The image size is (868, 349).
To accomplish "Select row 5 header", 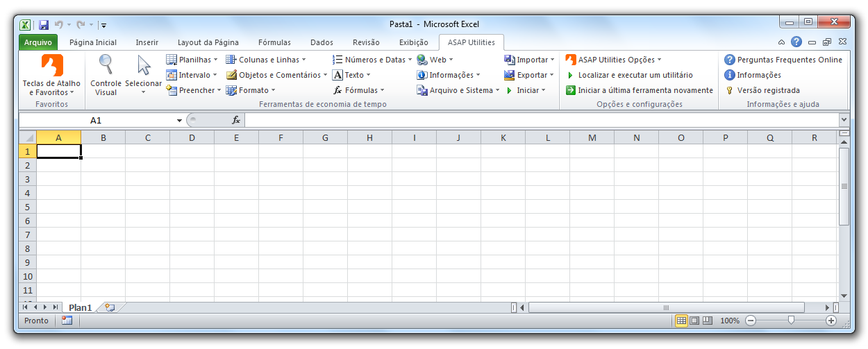I will tap(28, 207).
